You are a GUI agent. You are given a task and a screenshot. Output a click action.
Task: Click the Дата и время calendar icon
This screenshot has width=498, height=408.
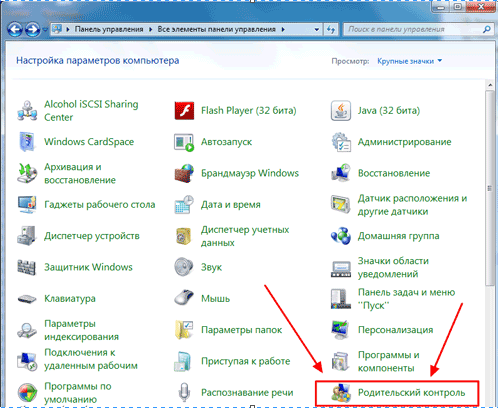[x=184, y=204]
